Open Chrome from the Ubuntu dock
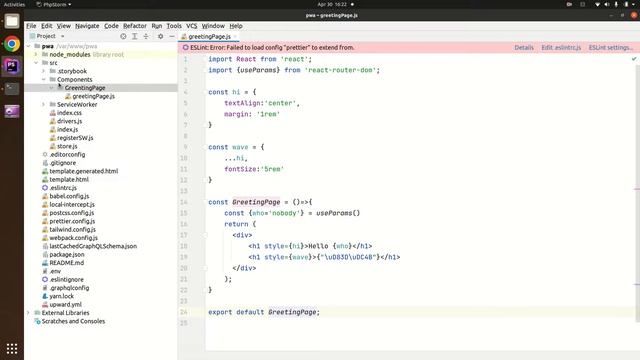Viewport: 640px width, 360px height. point(12,44)
